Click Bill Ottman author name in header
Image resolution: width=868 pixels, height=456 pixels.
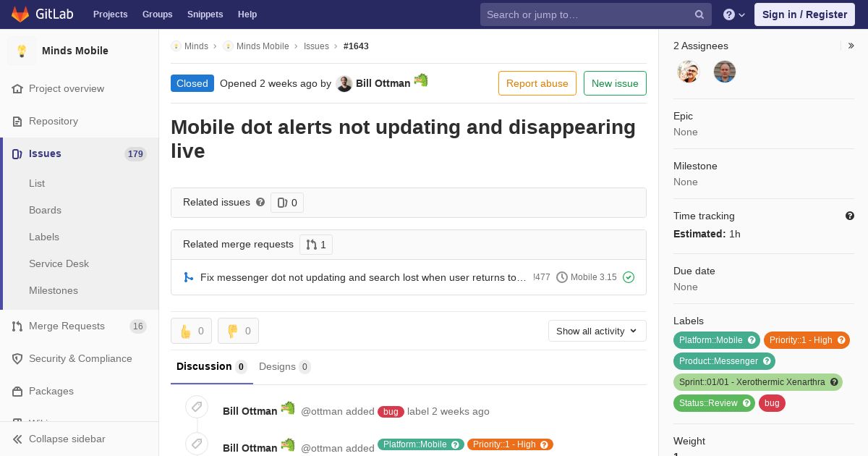click(383, 83)
